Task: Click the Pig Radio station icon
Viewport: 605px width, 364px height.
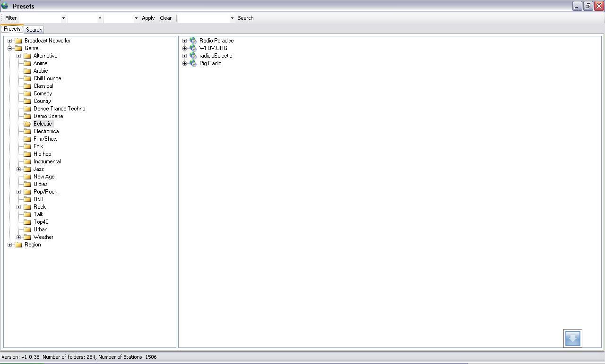Action: coord(193,63)
